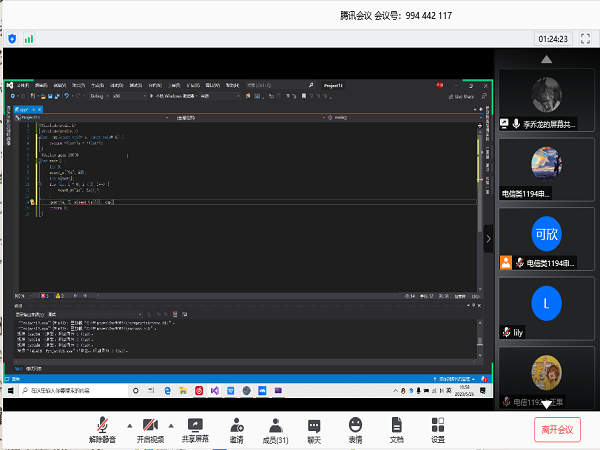
Task: Toggle fullscreen mode icon at top right
Action: 585,38
